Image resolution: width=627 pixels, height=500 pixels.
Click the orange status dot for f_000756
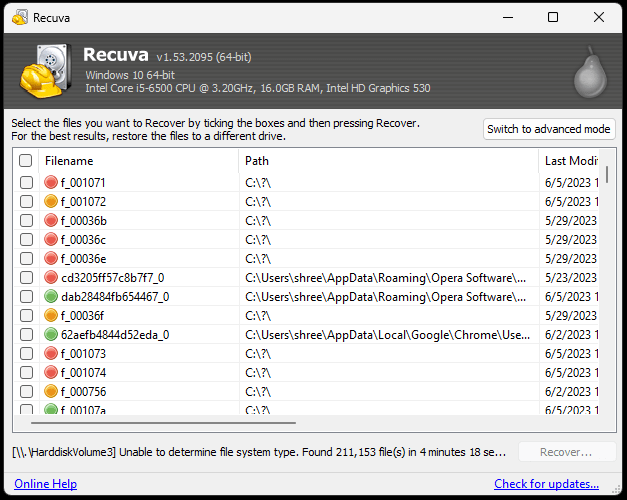[51, 392]
